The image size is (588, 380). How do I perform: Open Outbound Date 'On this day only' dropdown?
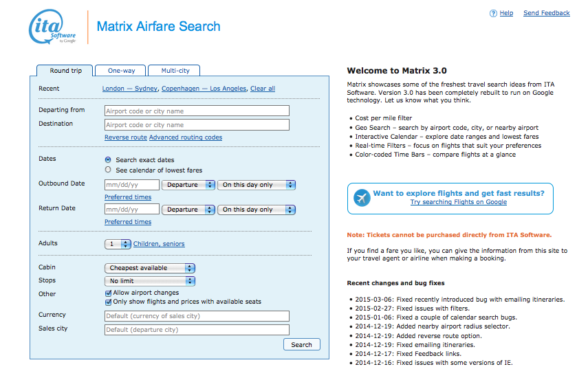257,185
